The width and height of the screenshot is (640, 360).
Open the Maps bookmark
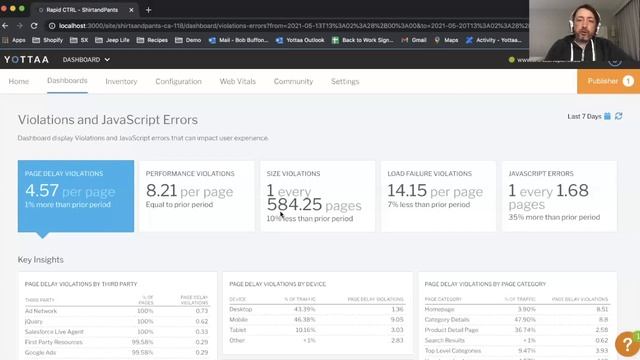point(446,40)
